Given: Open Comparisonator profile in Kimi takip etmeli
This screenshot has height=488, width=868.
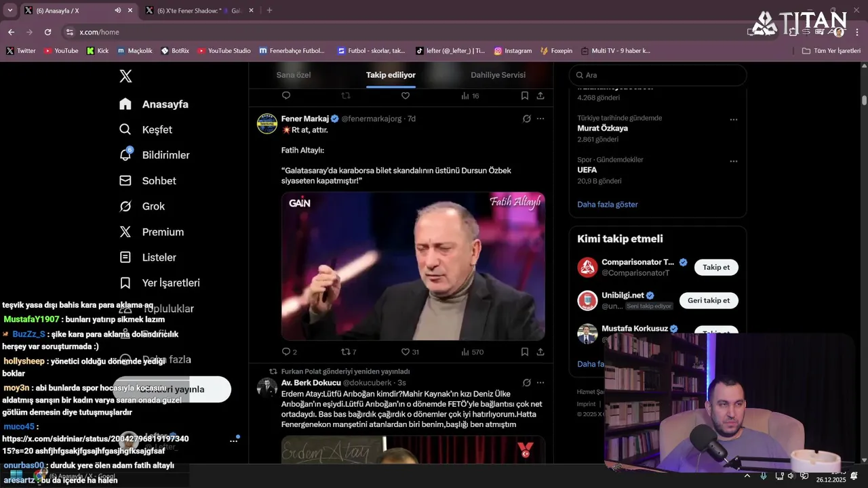Looking at the screenshot, I should point(638,262).
